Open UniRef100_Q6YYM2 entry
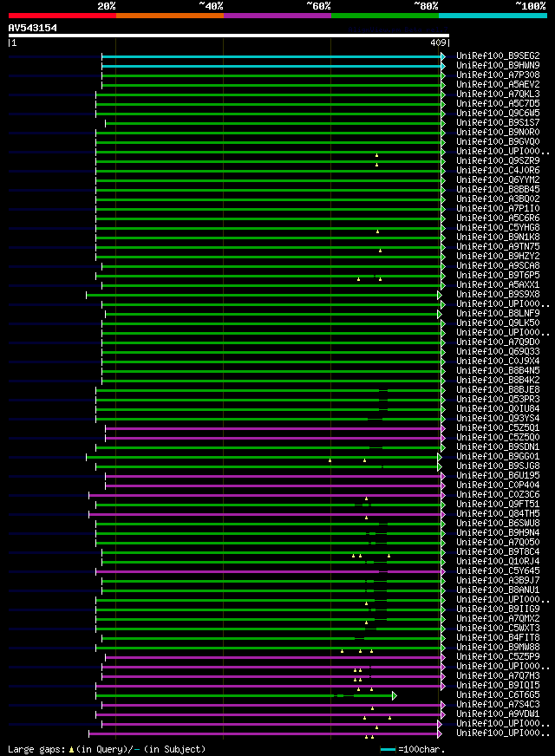The image size is (555, 756). (x=498, y=179)
